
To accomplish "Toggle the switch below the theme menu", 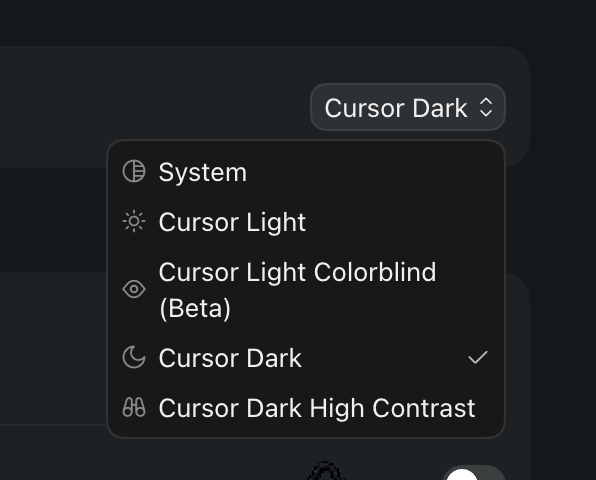I will (x=474, y=472).
